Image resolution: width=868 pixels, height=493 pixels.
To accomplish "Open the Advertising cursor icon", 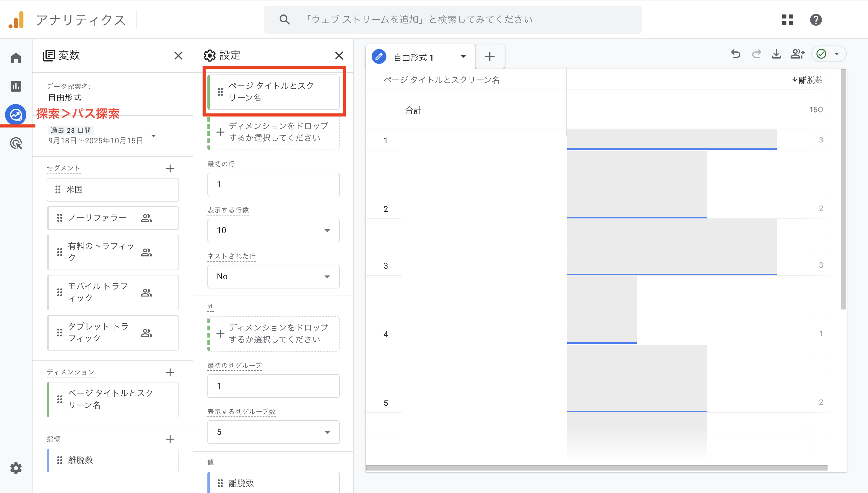I will [x=16, y=143].
